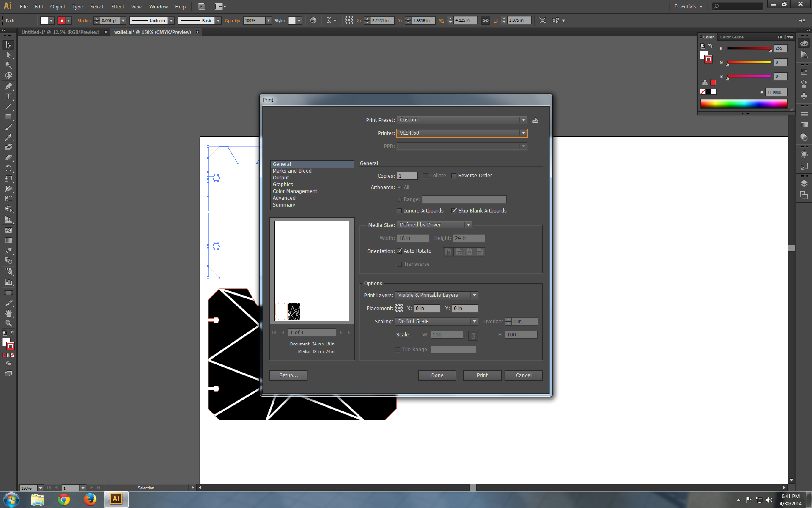Image resolution: width=812 pixels, height=508 pixels.
Task: Open the Print Preset dropdown
Action: coord(462,120)
